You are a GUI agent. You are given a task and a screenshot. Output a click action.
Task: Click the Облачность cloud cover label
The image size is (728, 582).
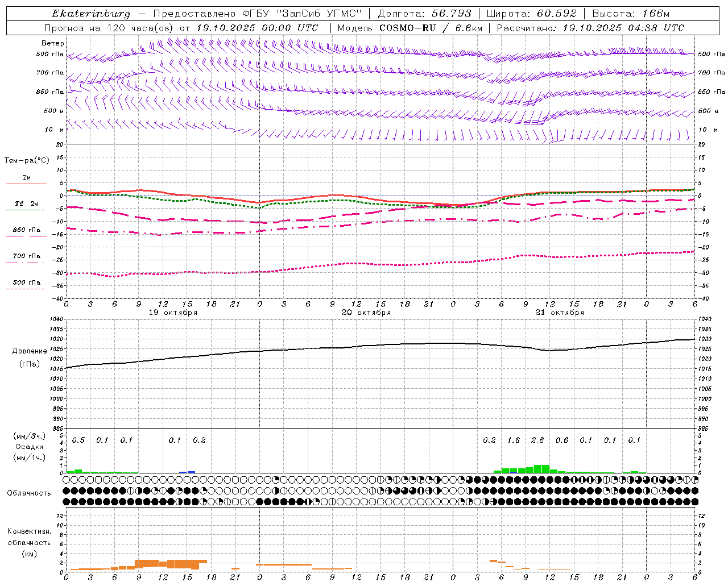point(29,493)
